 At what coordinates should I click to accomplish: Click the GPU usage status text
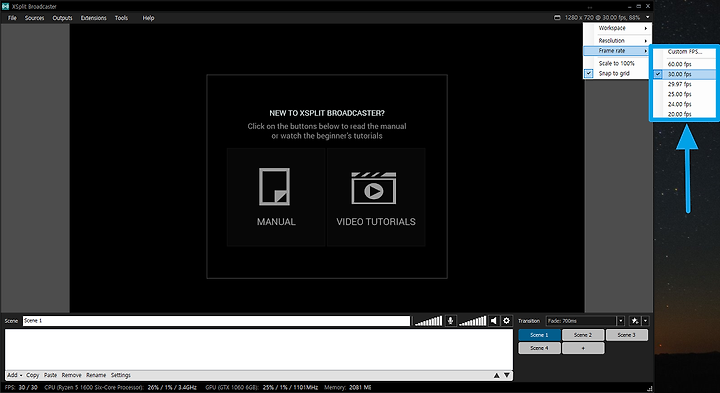pos(262,387)
